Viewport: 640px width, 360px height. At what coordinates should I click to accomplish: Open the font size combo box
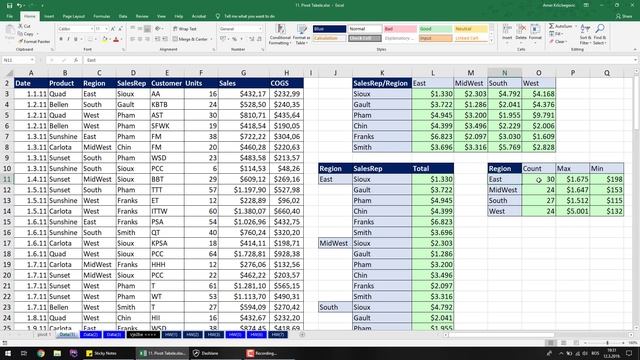(101, 29)
